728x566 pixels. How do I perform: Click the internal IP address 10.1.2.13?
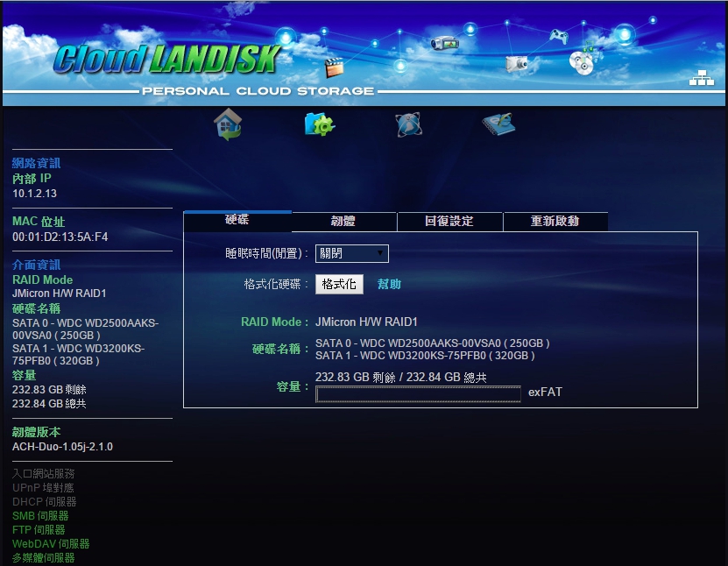point(34,193)
